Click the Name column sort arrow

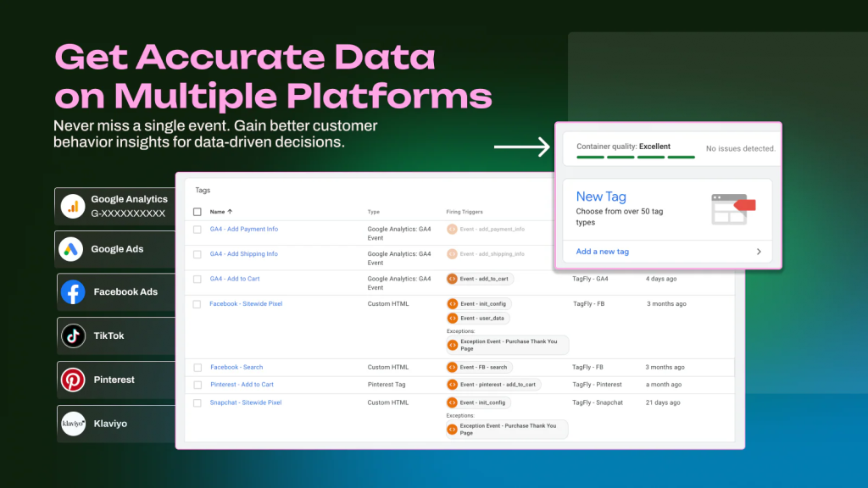click(230, 211)
